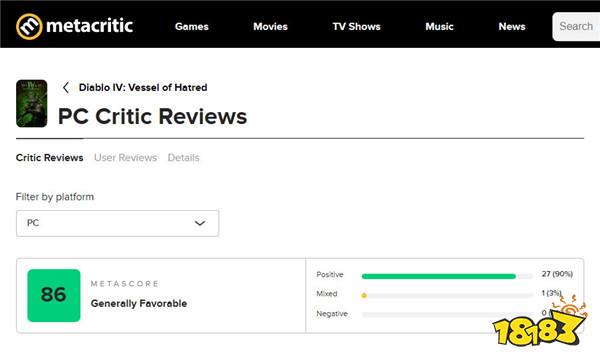The height and width of the screenshot is (363, 600).
Task: Open the Music menu
Action: point(439,26)
